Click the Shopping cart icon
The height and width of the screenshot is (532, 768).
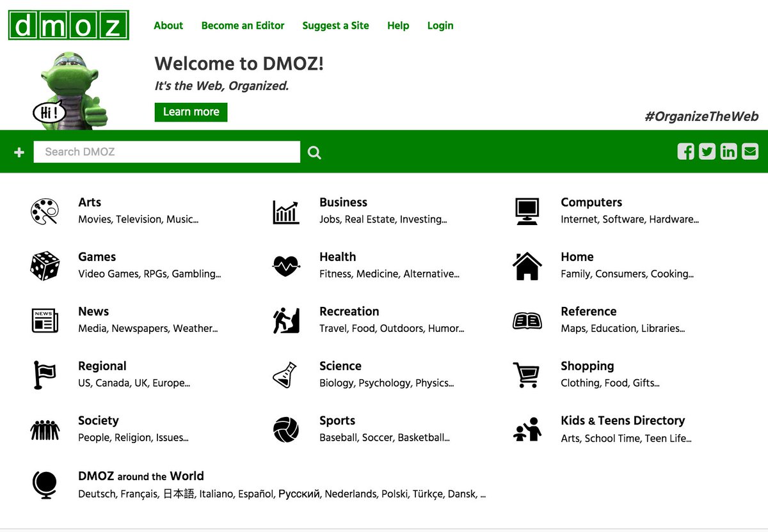(x=526, y=375)
